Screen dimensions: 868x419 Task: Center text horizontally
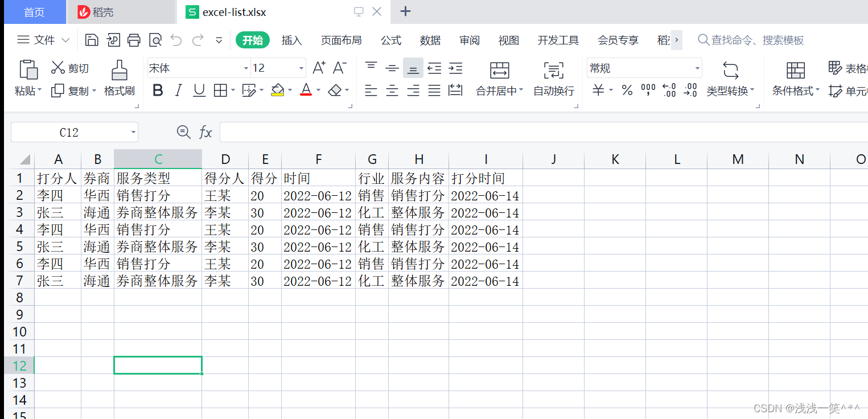pos(392,90)
